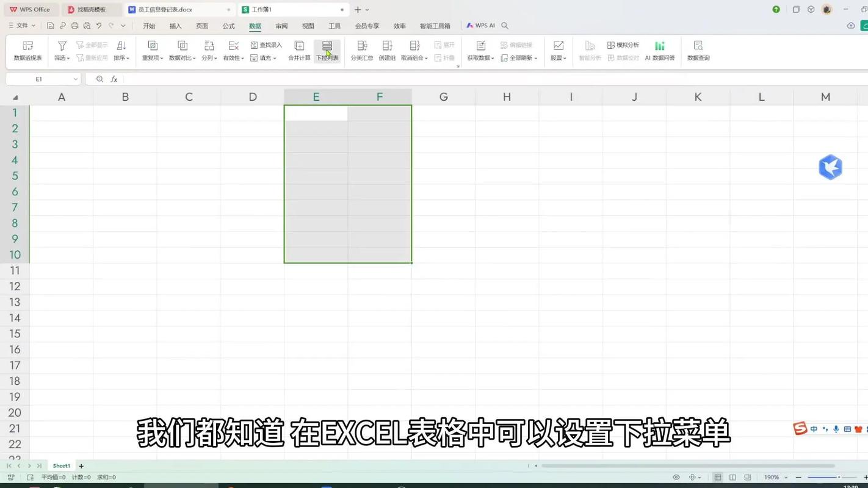Switch to the 公式 ribbon tab
868x488 pixels.
point(228,26)
